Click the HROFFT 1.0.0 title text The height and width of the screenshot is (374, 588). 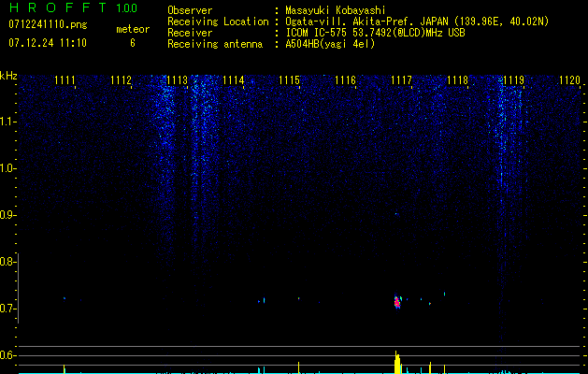pyautogui.click(x=73, y=7)
